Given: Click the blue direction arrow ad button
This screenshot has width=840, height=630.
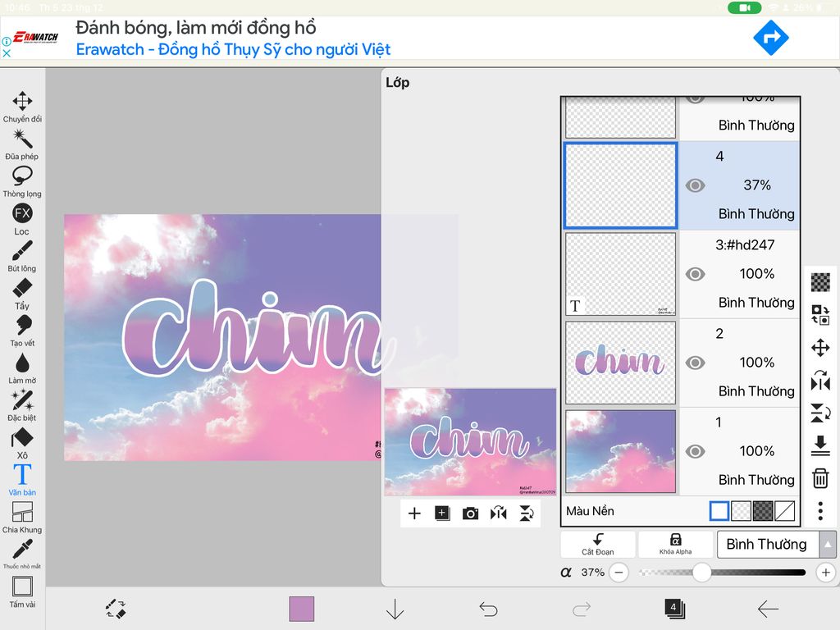Looking at the screenshot, I should tap(771, 38).
